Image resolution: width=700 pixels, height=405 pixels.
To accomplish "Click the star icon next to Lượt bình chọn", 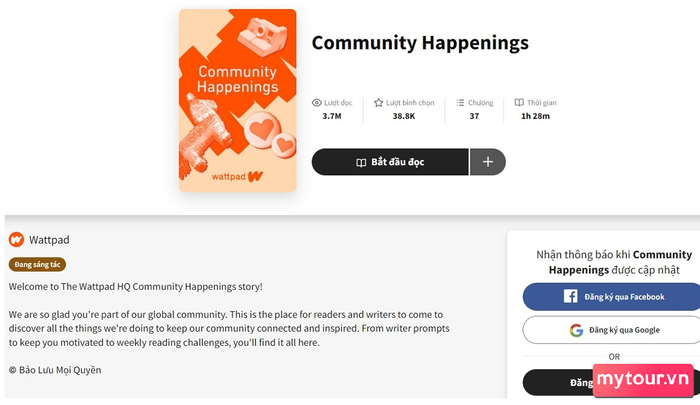I will click(x=379, y=103).
